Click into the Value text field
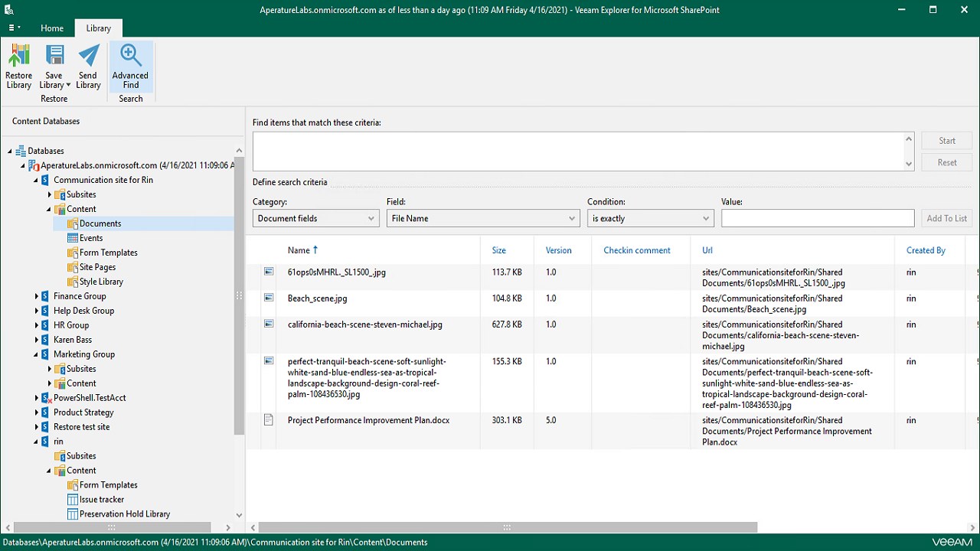 click(x=817, y=219)
